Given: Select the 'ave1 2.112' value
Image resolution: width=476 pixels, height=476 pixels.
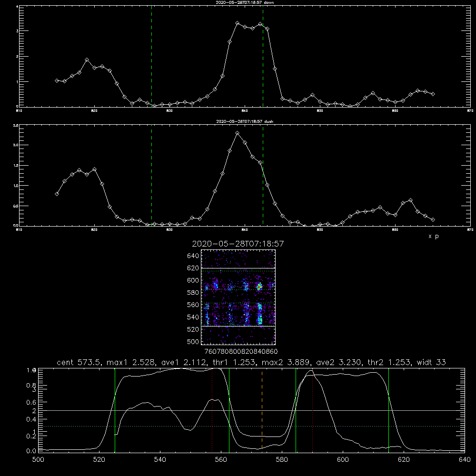Looking at the screenshot, I should [184, 362].
